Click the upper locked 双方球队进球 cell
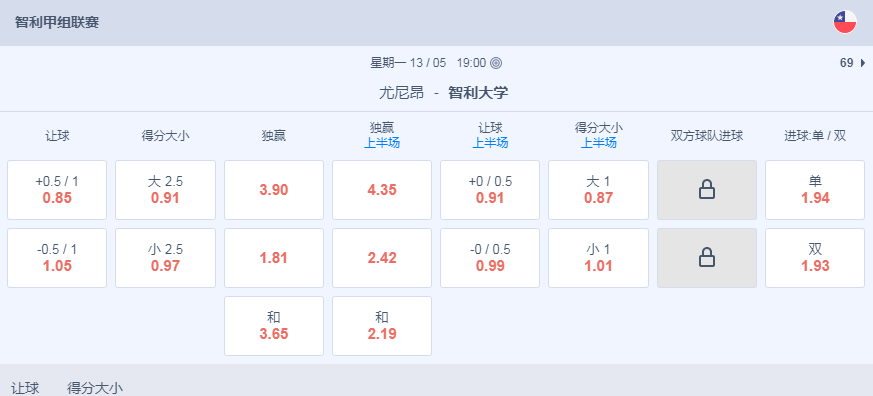The width and height of the screenshot is (873, 396). point(707,190)
